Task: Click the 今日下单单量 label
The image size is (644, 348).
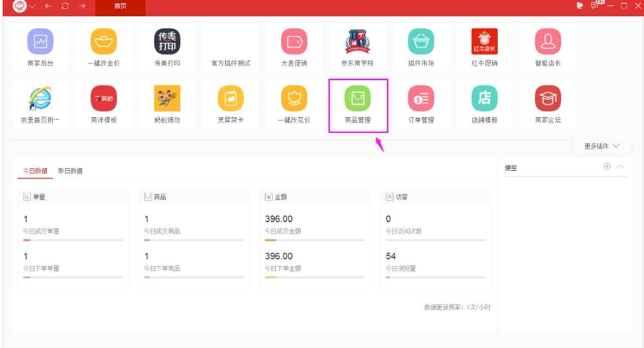Action: [41, 268]
